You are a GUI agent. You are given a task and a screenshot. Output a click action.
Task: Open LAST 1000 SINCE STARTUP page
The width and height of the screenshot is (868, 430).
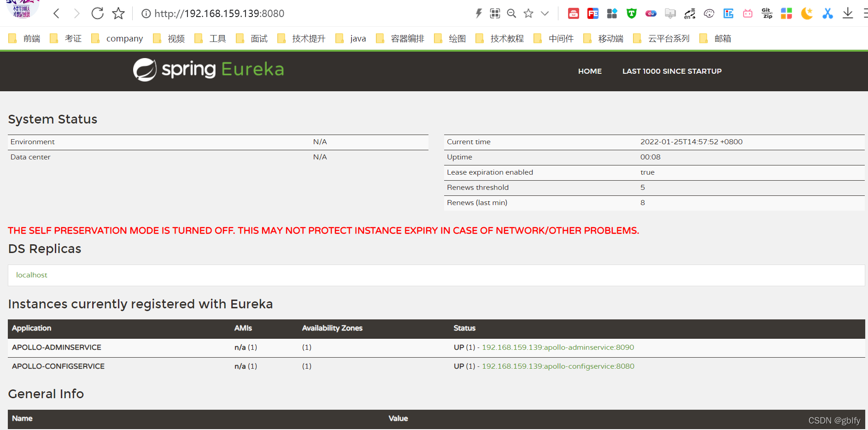point(672,71)
